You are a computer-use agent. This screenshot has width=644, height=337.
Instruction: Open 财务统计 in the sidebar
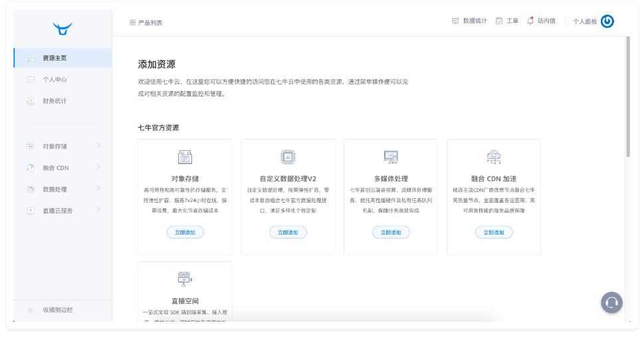tap(63, 100)
